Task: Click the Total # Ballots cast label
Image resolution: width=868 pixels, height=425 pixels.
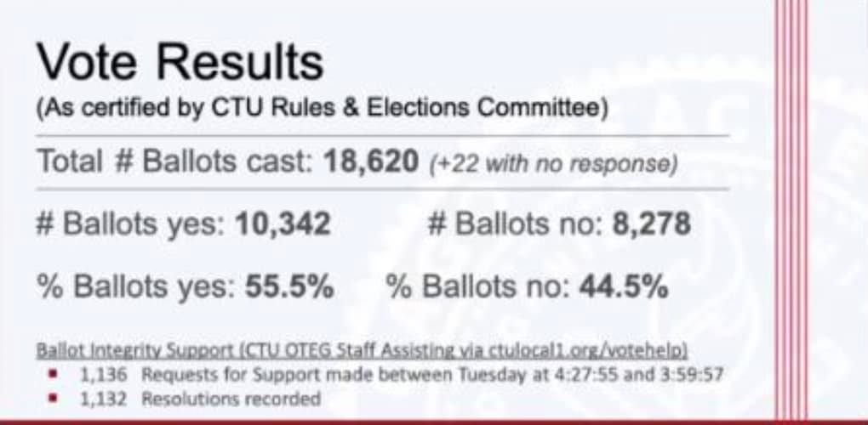Action: (175, 162)
